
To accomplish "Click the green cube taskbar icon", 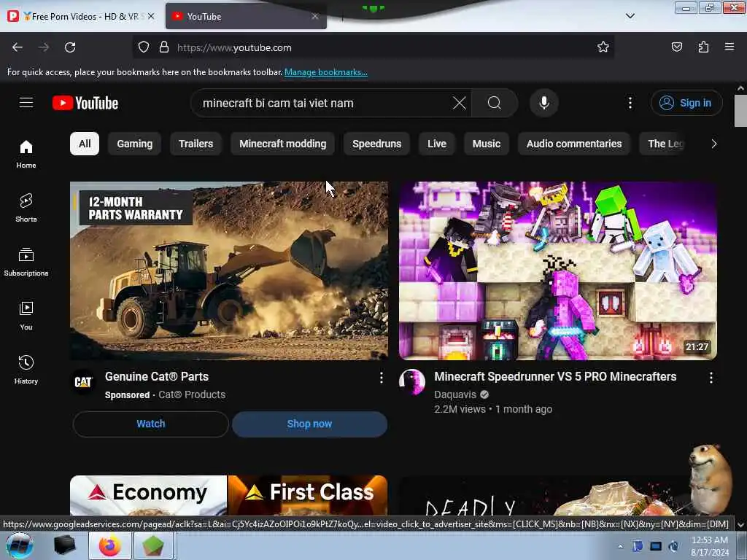I will [x=153, y=545].
